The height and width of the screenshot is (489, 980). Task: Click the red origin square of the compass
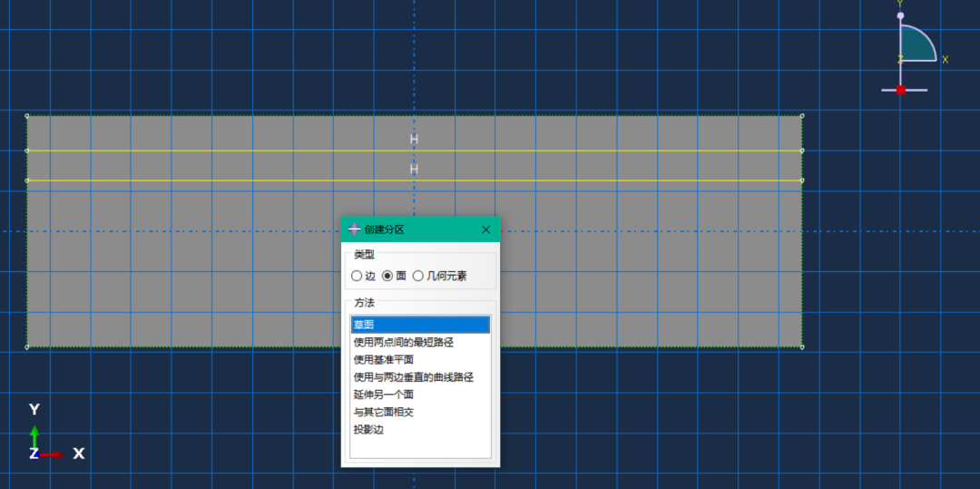(x=901, y=90)
